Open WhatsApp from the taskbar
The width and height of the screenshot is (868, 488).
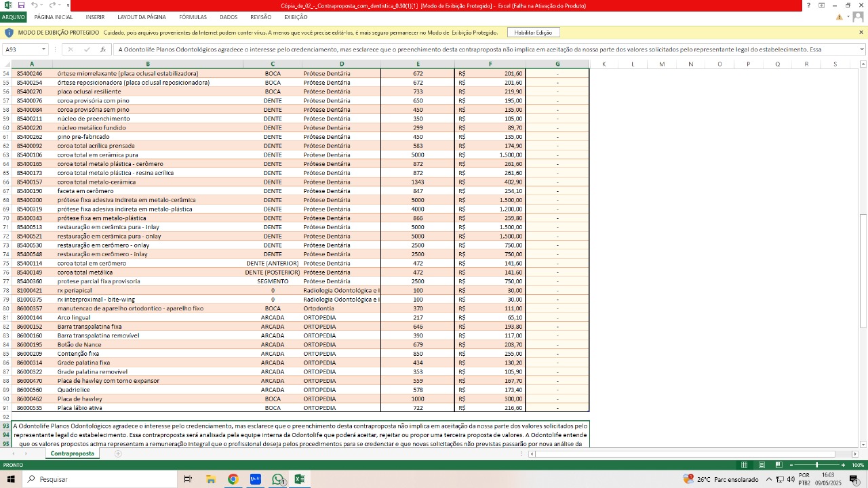tap(277, 479)
